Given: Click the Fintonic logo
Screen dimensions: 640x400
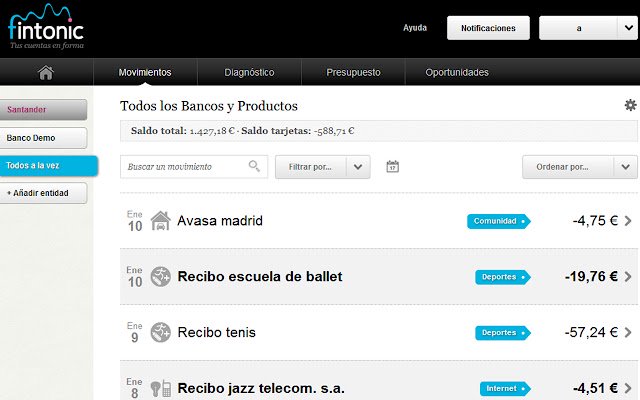Looking at the screenshot, I should click(x=46, y=27).
